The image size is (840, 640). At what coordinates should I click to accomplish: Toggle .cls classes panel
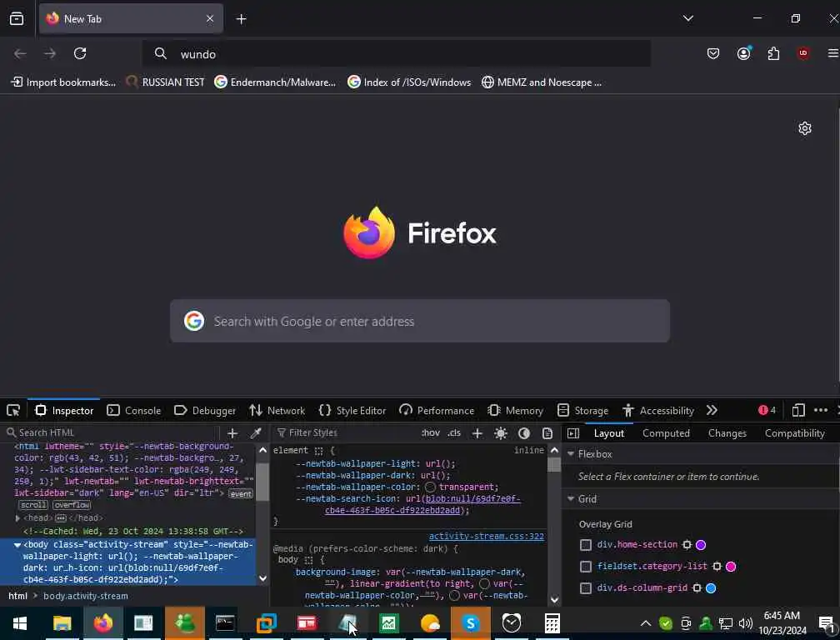point(454,432)
